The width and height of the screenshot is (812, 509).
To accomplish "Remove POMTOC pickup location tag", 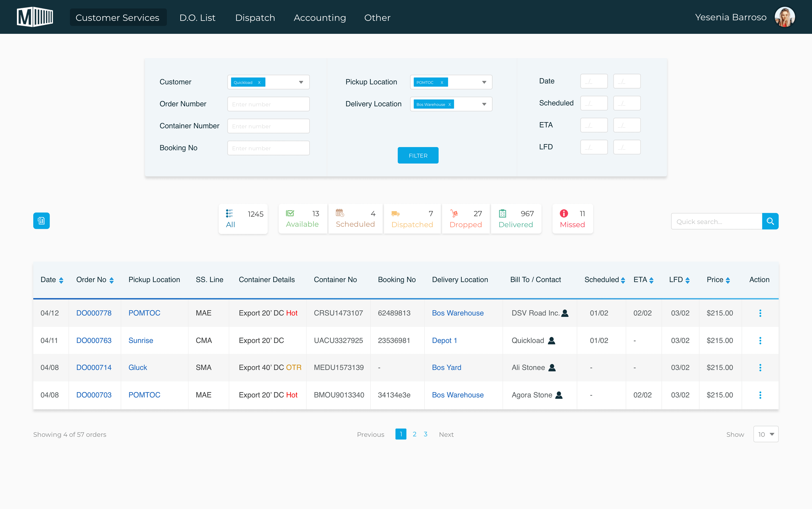I will tap(442, 83).
